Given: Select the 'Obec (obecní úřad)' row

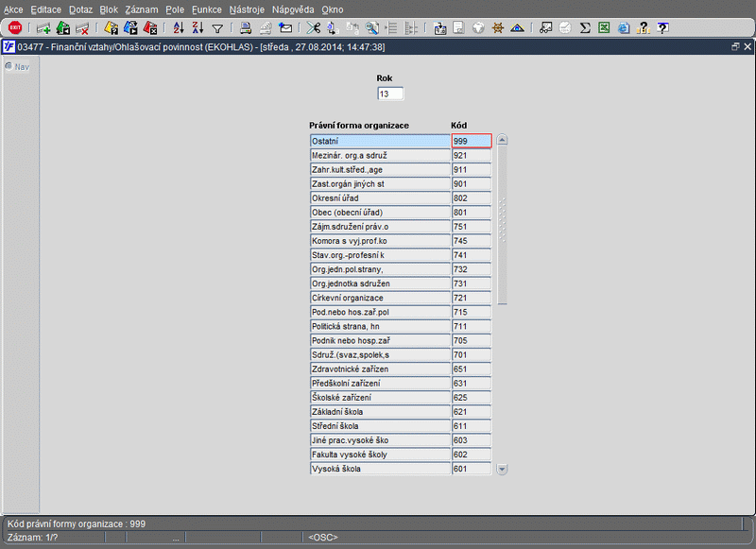Looking at the screenshot, I should (x=380, y=212).
